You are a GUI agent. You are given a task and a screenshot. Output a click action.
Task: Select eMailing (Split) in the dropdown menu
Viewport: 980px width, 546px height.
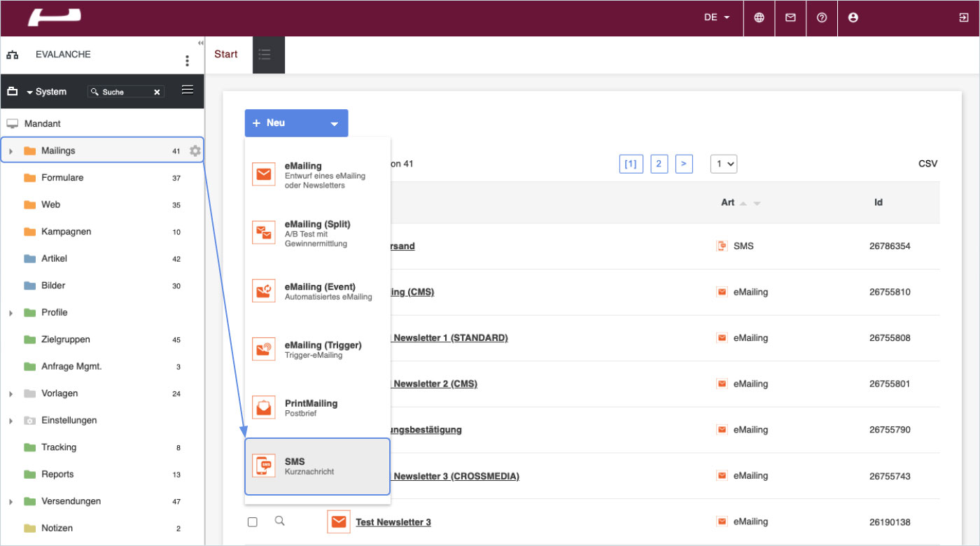(317, 233)
